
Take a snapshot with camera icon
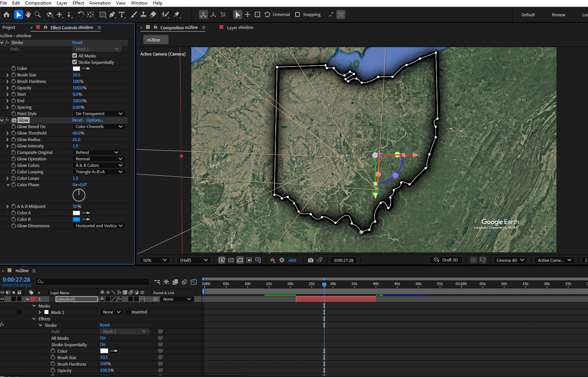coord(311,260)
